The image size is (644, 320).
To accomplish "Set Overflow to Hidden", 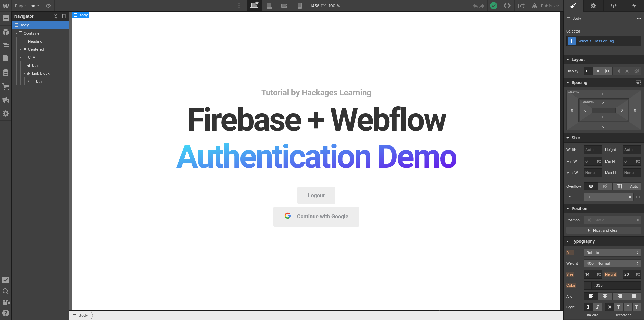I will (x=605, y=186).
